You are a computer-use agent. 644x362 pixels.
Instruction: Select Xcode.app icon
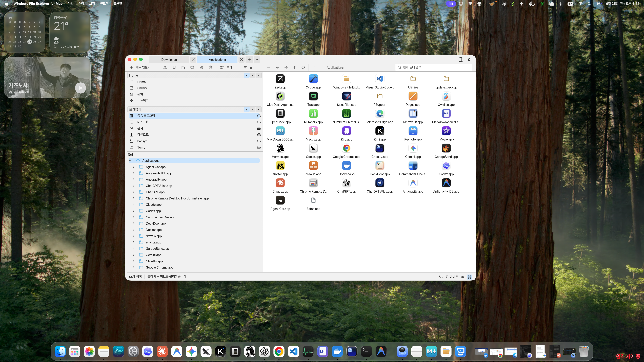coord(313,79)
